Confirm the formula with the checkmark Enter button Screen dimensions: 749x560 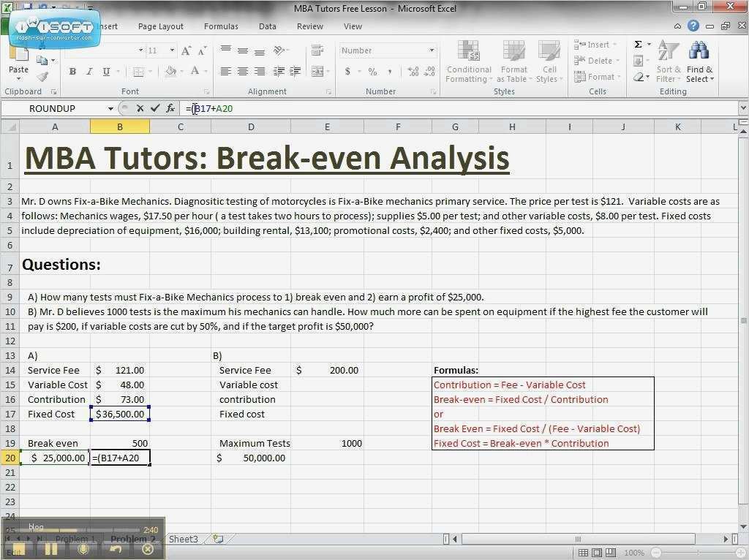(155, 108)
